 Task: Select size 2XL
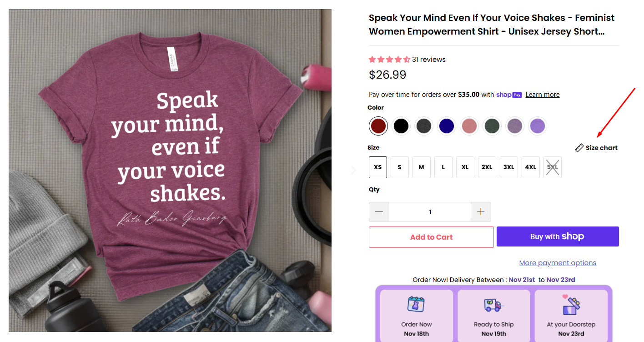pyautogui.click(x=487, y=167)
